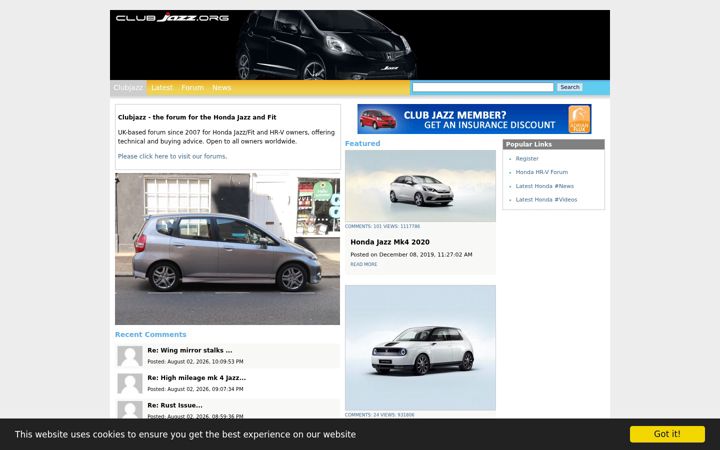Click the Recent Comments heading
This screenshot has width=720, height=450.
151,334
